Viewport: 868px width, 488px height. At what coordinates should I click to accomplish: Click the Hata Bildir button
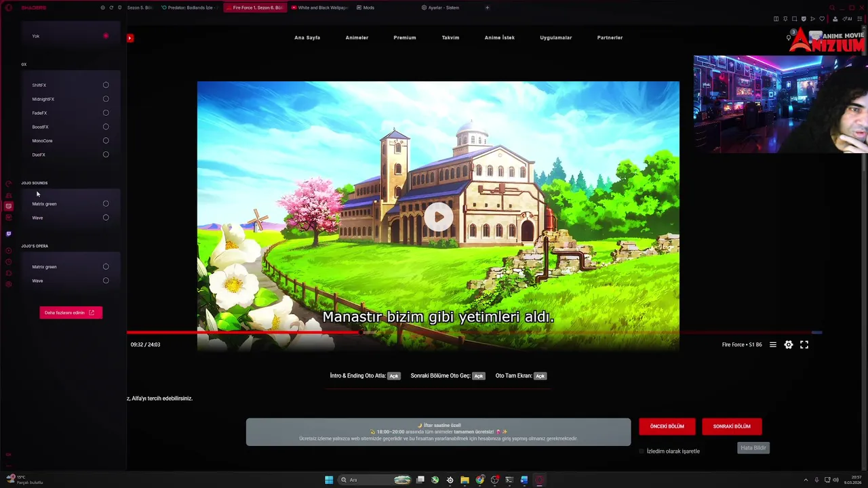[x=753, y=448]
